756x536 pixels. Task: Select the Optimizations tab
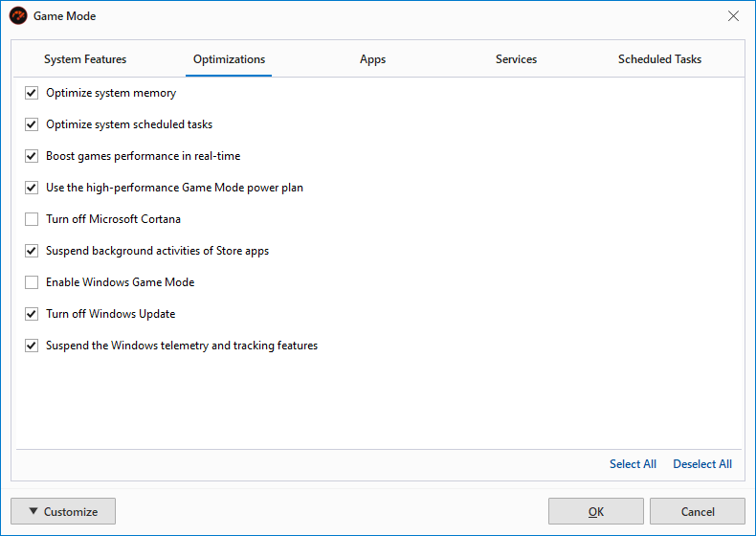tap(229, 59)
